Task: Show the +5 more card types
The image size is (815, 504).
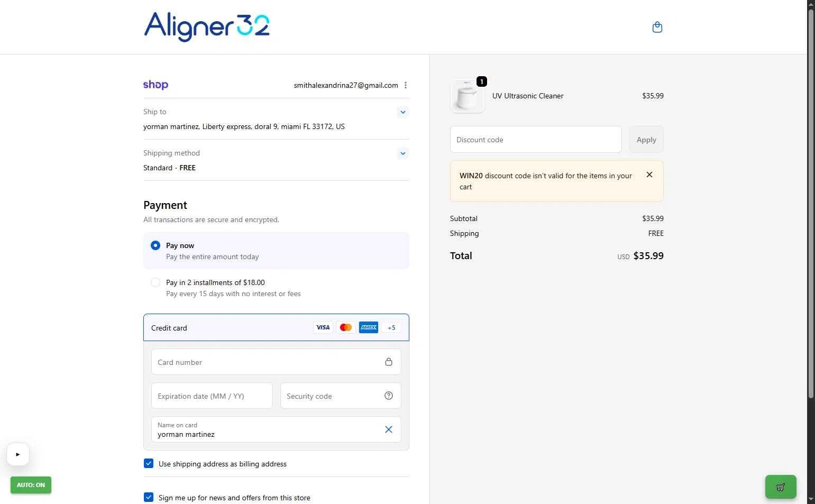Action: 391,327
